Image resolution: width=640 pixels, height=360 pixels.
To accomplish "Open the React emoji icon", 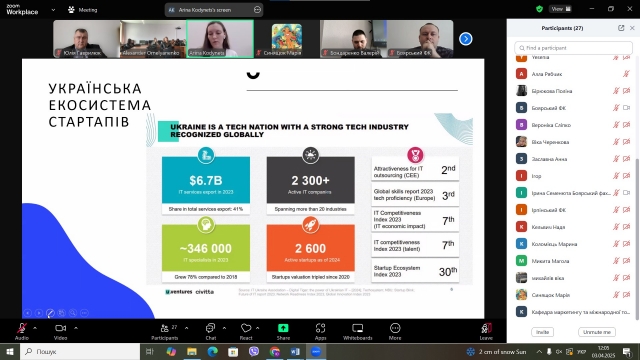I will click(246, 328).
